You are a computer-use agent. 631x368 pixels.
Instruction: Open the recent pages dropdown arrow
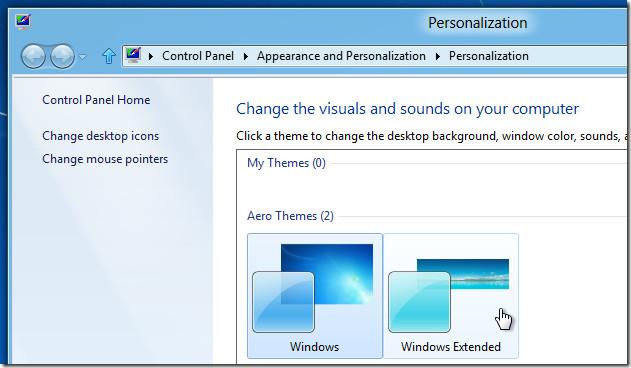[x=82, y=57]
